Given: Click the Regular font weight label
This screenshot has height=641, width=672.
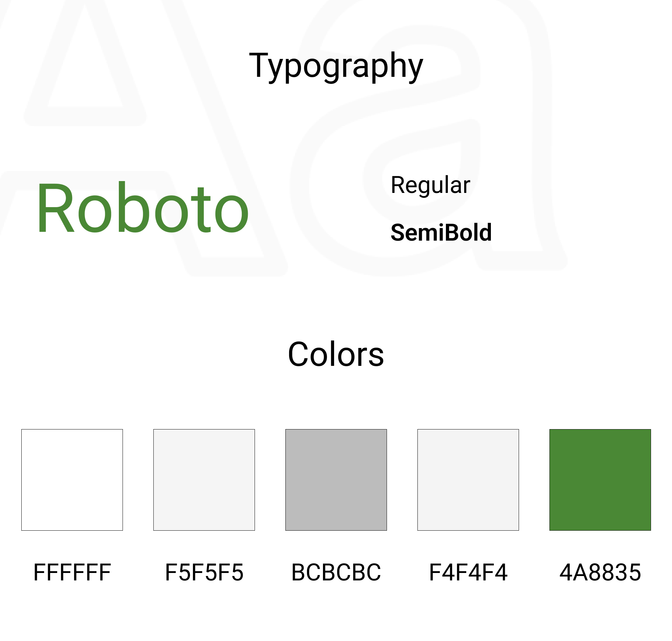Looking at the screenshot, I should [x=430, y=185].
